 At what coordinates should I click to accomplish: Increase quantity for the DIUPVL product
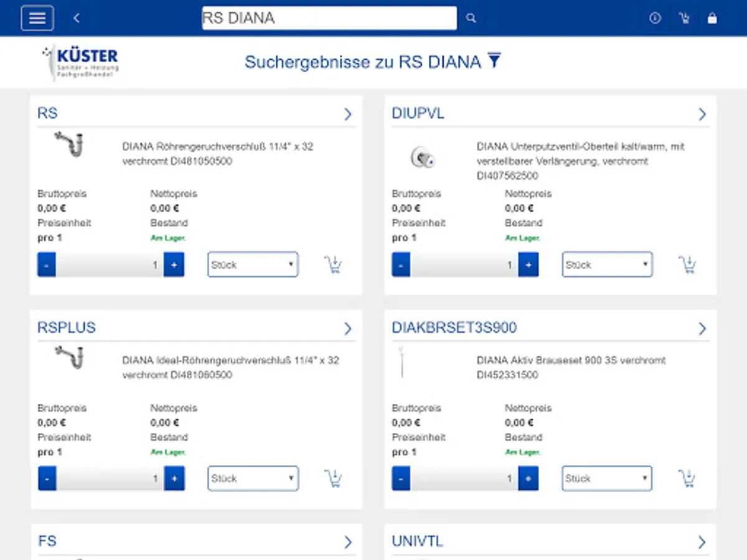coord(528,265)
